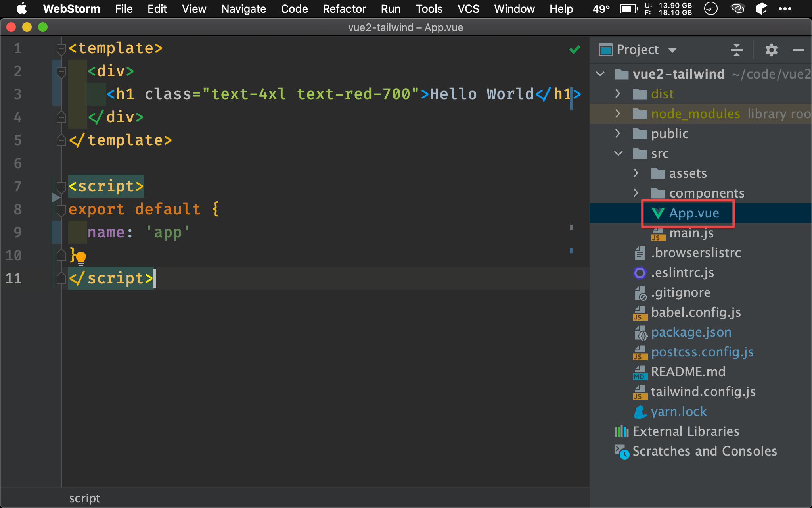Fold the export default block on line 8
Image resolution: width=812 pixels, height=508 pixels.
tap(61, 210)
